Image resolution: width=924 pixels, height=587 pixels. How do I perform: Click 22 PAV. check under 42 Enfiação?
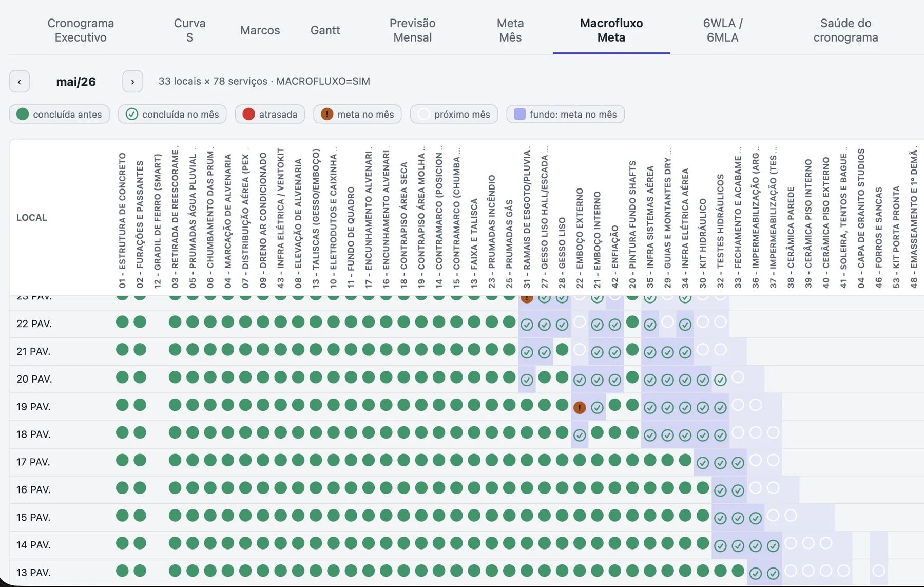615,324
